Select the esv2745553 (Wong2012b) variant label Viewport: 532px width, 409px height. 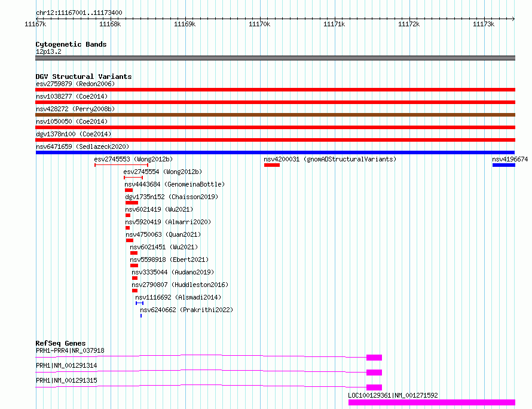133,159
